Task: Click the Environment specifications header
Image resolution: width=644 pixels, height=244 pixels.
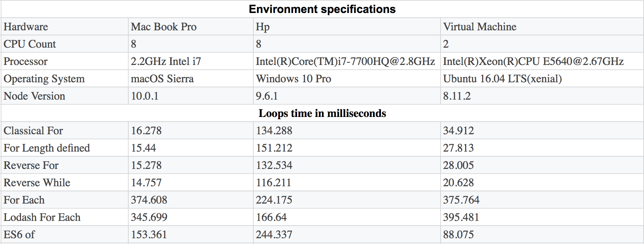Action: [x=322, y=9]
